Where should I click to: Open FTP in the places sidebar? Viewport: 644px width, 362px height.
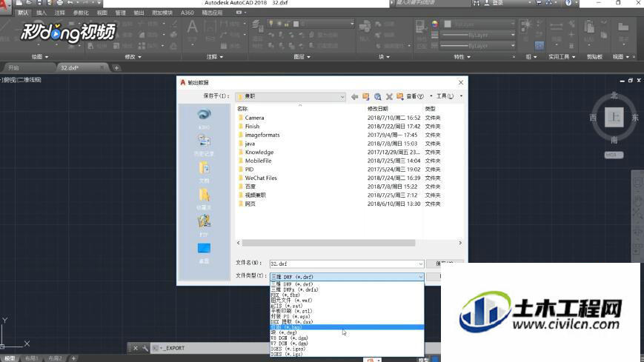coord(204,226)
